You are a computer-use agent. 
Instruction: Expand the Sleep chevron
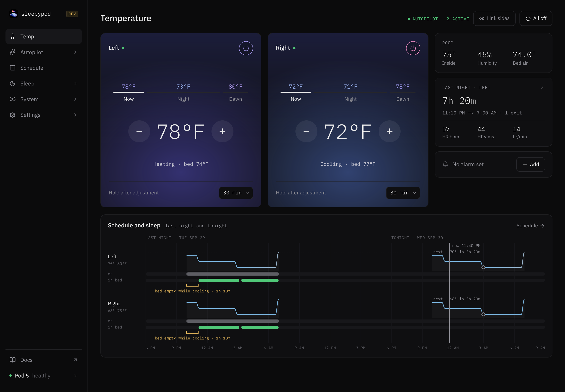coord(75,83)
